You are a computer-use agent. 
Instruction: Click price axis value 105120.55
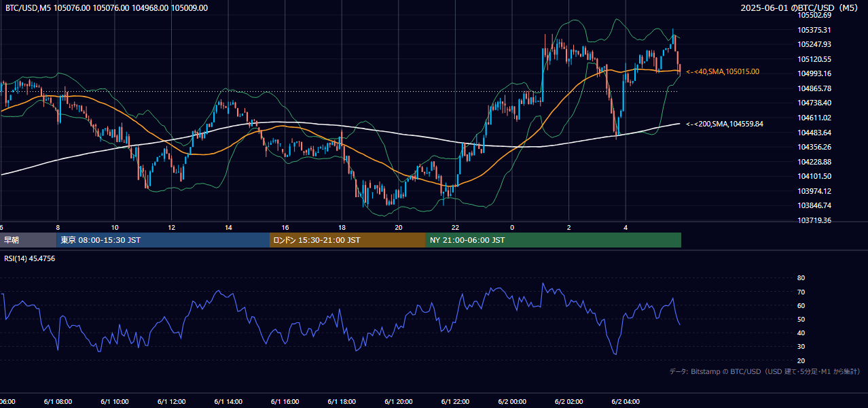(x=814, y=59)
